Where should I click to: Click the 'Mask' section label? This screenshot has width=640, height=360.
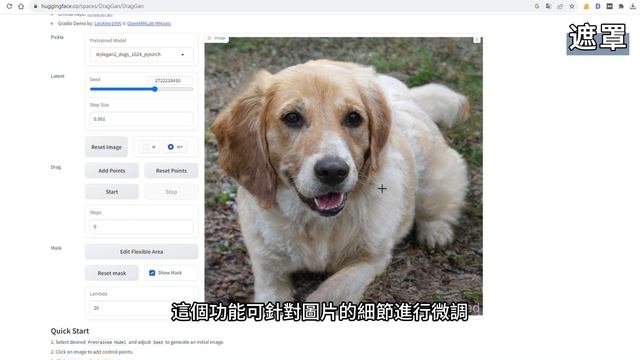(x=56, y=248)
